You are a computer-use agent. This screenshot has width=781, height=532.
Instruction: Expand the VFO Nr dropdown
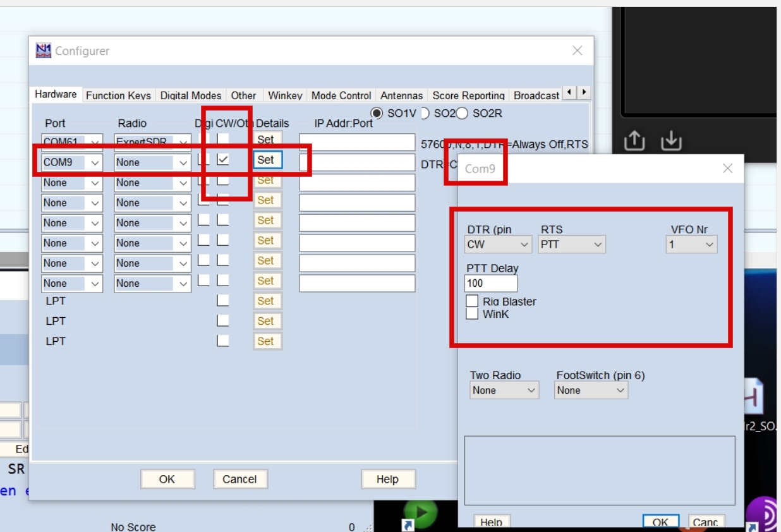click(691, 245)
